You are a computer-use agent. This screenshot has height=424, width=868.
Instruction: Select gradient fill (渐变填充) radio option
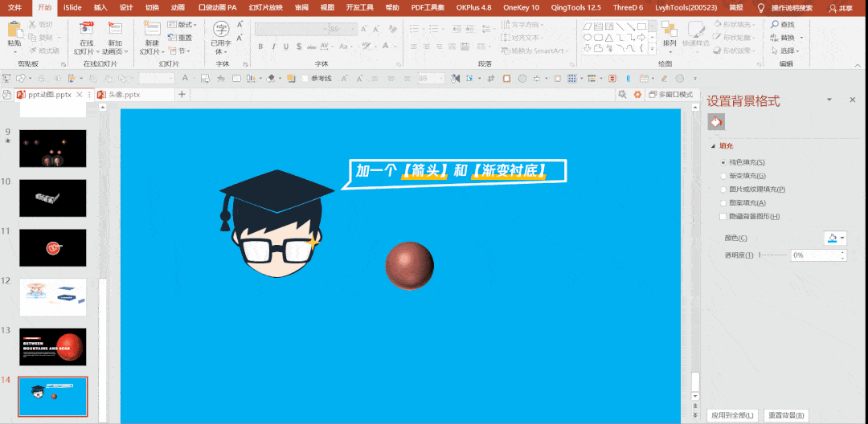[723, 176]
